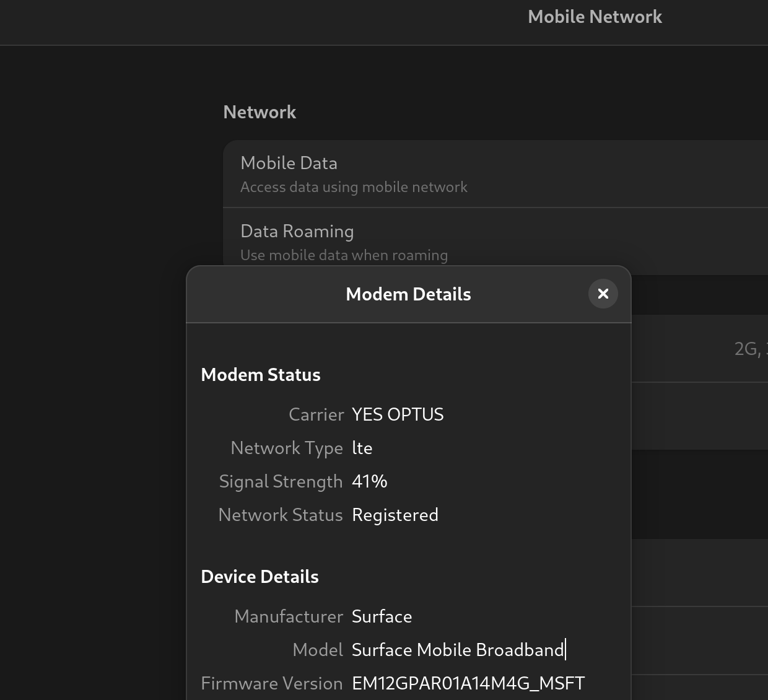Select the Signal Strength 41% value

click(x=369, y=481)
